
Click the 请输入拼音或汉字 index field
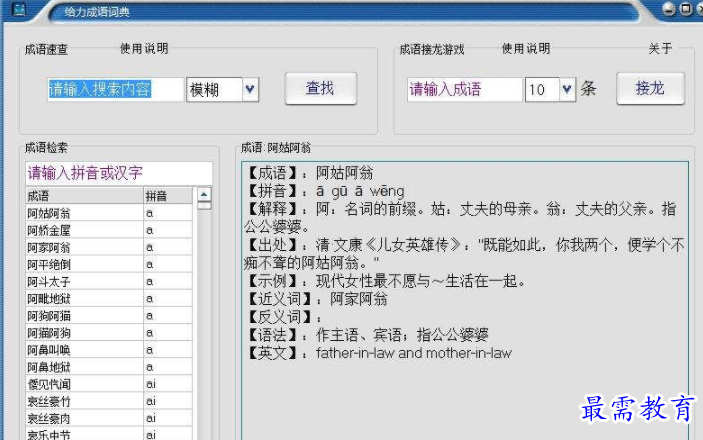pos(119,173)
